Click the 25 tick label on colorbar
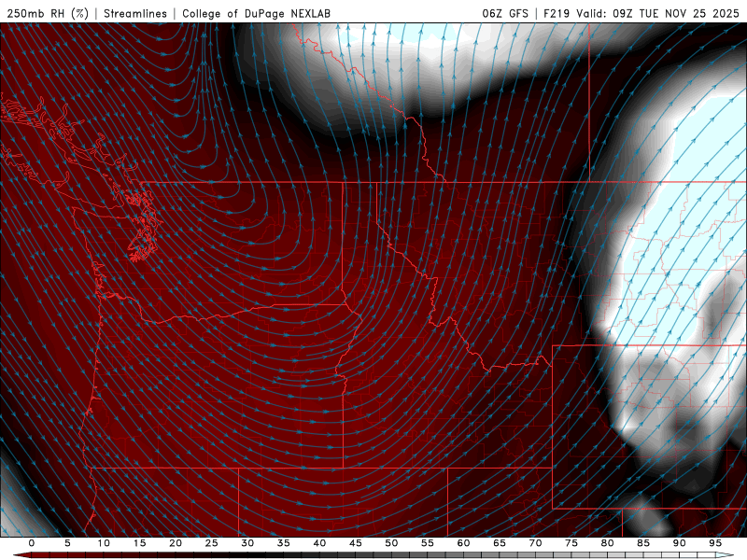 211,543
